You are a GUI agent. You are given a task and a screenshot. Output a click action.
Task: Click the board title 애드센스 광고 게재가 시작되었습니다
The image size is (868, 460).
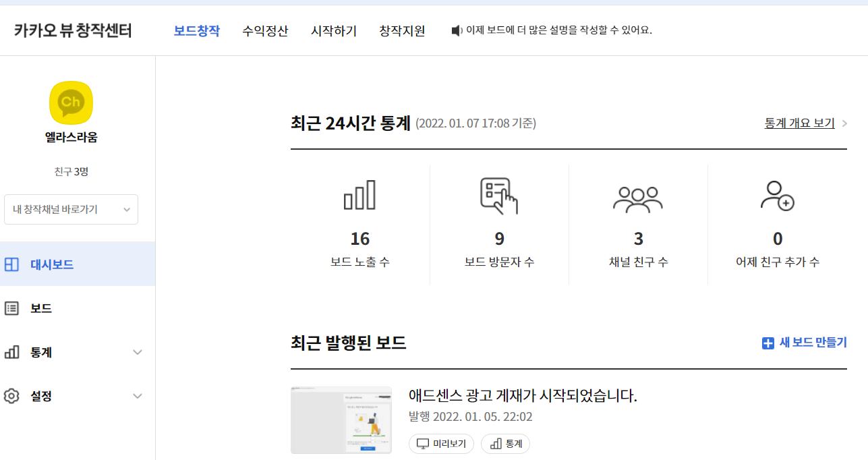click(x=523, y=395)
